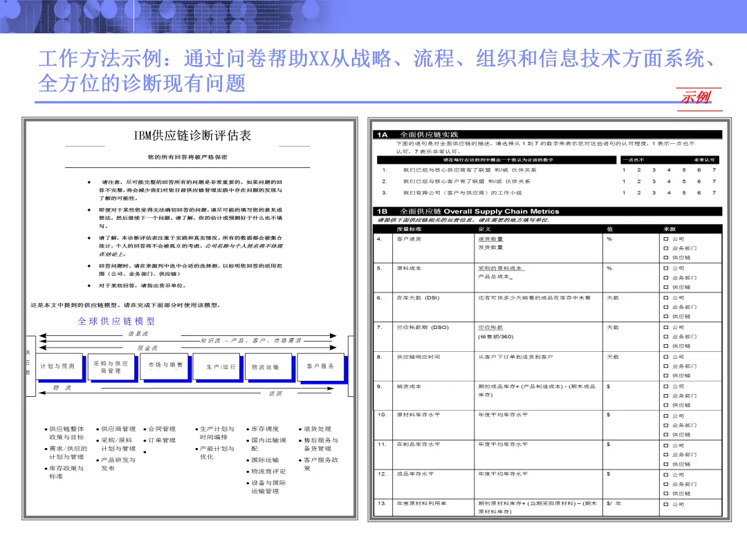
Task: Choose rating 6 for statement 2
Action: [x=699, y=181]
